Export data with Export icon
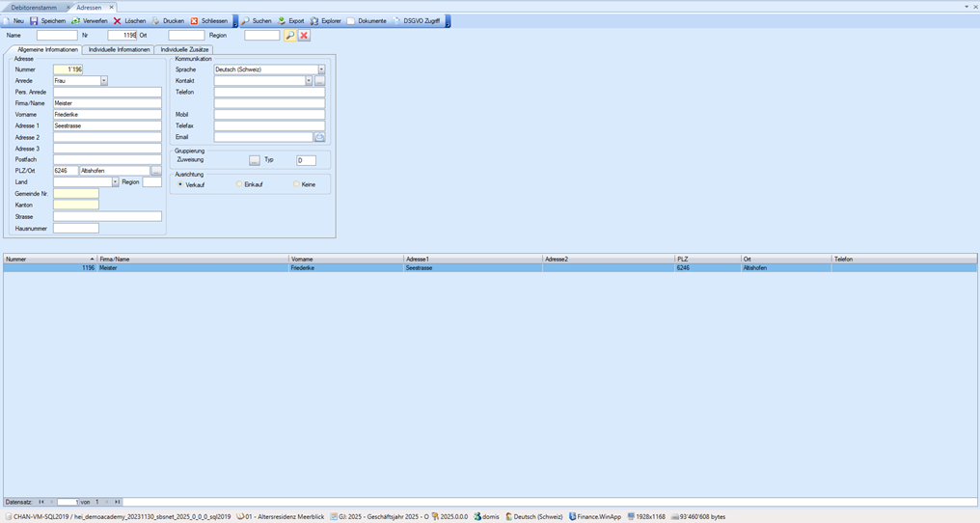 290,20
